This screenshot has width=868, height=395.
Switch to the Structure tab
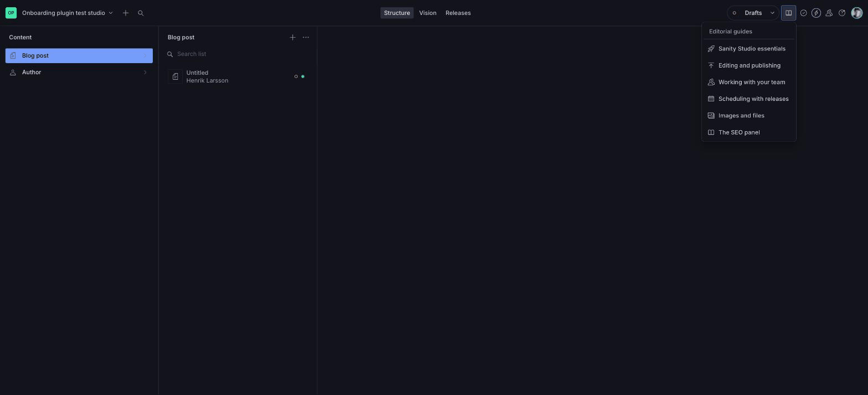click(397, 13)
